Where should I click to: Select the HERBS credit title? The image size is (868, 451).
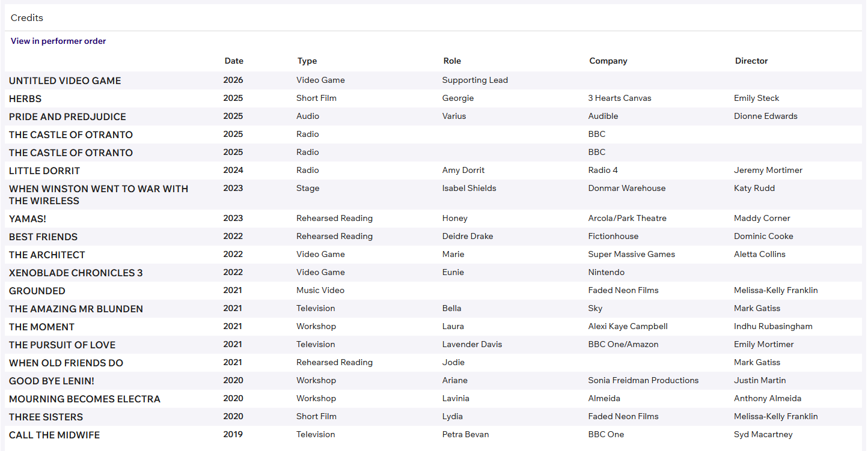pos(25,98)
